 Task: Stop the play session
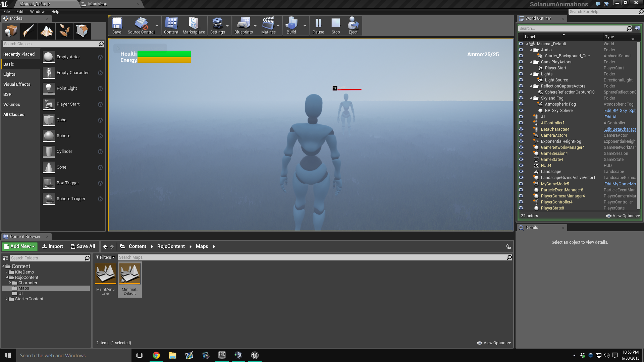coord(336,26)
